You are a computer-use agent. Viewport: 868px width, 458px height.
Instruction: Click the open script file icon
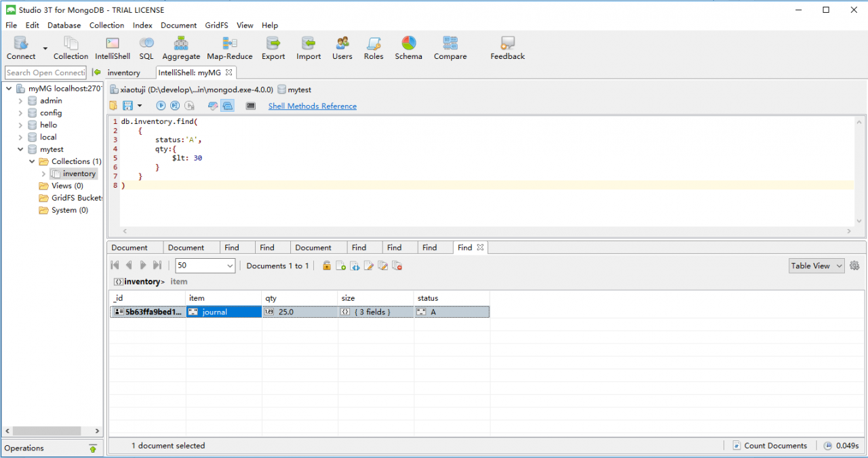114,106
